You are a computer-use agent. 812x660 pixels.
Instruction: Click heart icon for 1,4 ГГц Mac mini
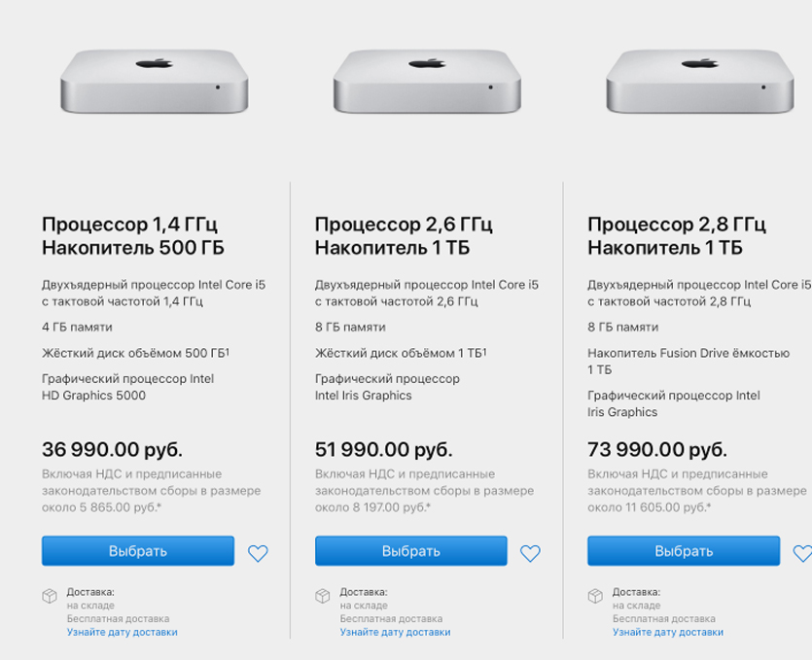pos(258,553)
